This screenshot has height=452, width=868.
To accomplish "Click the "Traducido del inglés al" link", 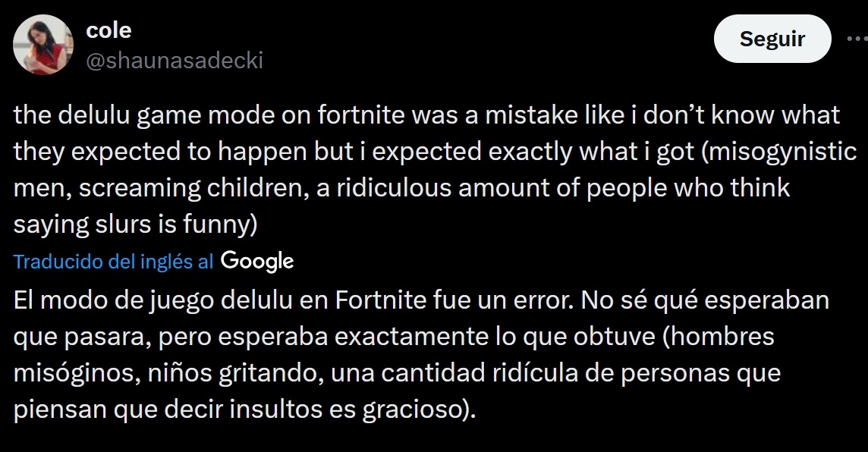I will coord(114,262).
